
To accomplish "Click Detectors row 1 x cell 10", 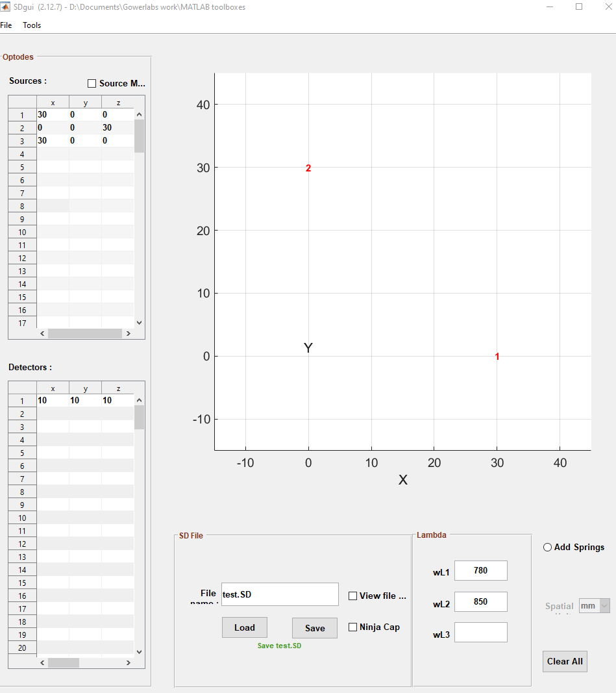I will pos(53,401).
